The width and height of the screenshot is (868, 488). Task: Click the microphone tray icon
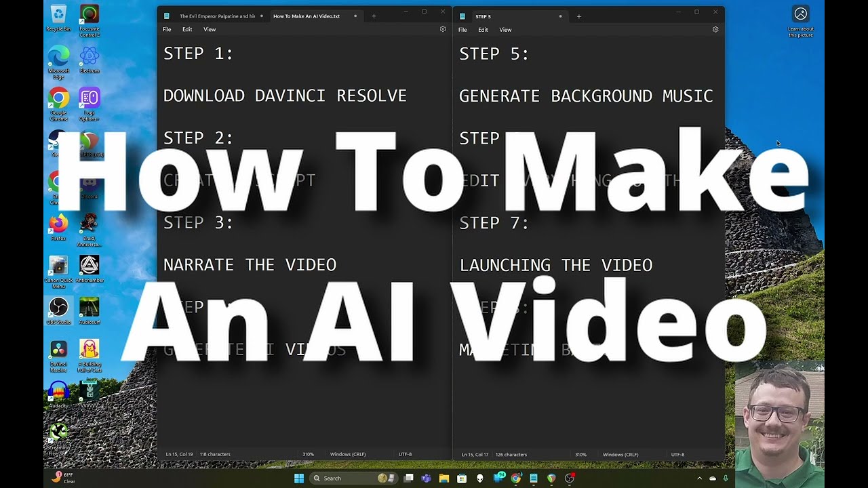click(726, 479)
